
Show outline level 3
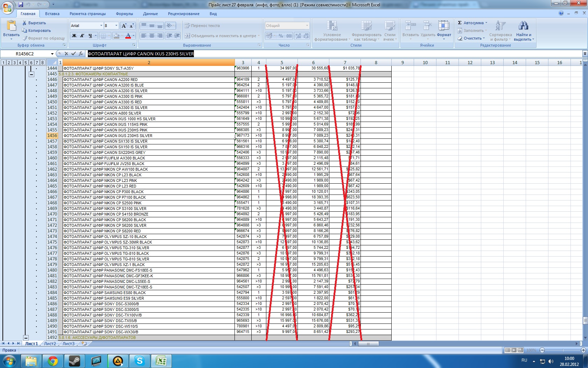(x=14, y=62)
